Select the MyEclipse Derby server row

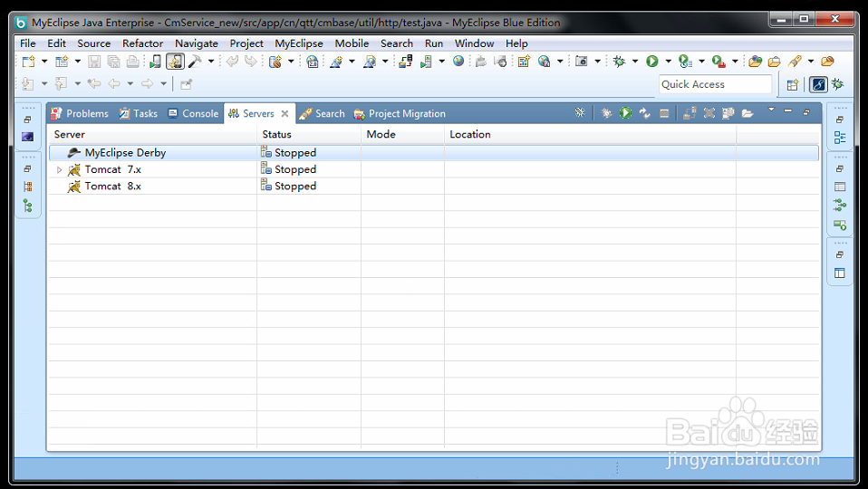433,153
